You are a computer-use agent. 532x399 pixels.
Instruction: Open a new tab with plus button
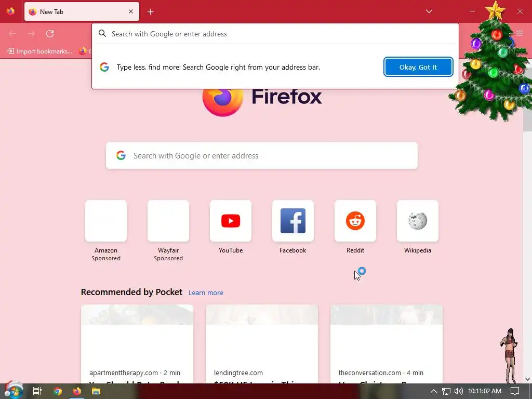click(150, 12)
